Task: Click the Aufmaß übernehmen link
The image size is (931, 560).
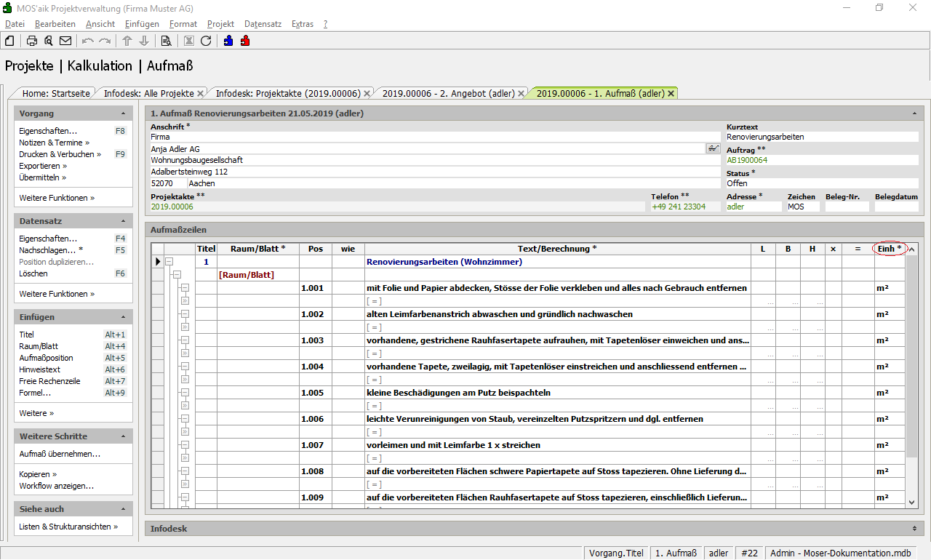Action: (x=60, y=454)
